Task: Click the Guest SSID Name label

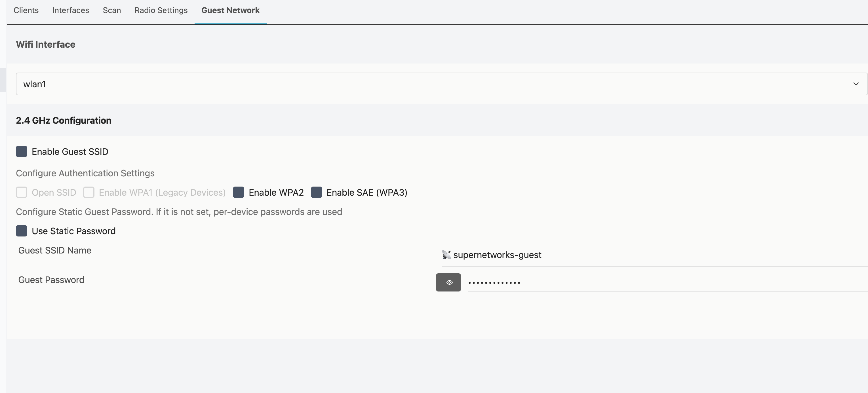Action: point(54,250)
